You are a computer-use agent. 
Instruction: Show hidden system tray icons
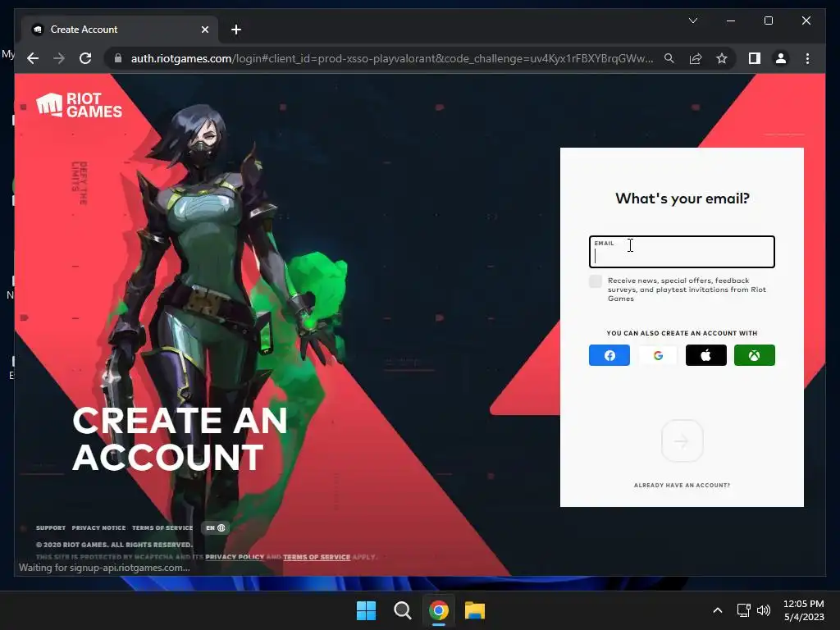pyautogui.click(x=717, y=610)
